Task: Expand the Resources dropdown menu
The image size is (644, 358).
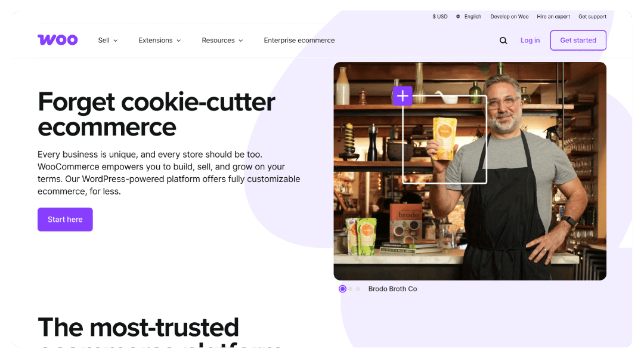Action: click(x=222, y=41)
